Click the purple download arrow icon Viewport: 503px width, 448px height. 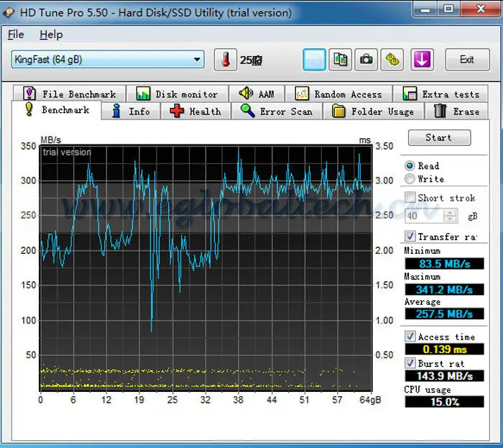(422, 60)
